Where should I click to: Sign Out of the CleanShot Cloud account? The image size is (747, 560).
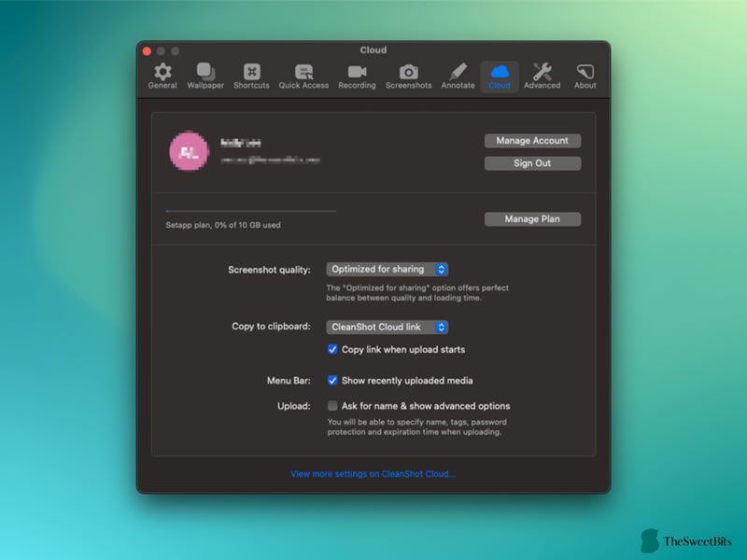pyautogui.click(x=532, y=163)
